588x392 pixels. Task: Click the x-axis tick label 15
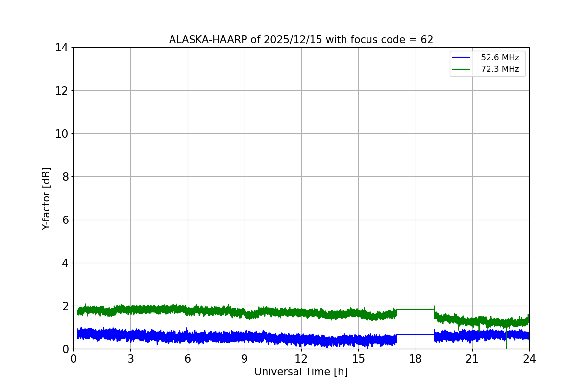(x=358, y=359)
